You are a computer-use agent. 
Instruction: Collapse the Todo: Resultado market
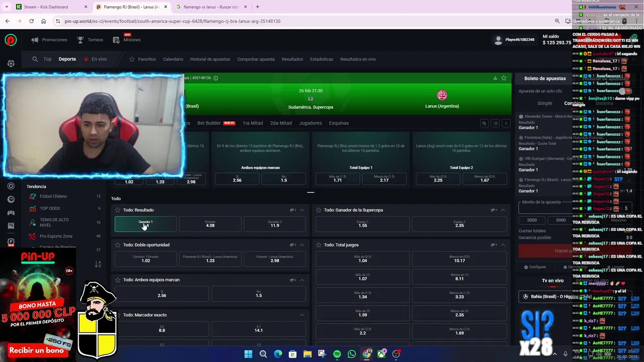(x=302, y=210)
